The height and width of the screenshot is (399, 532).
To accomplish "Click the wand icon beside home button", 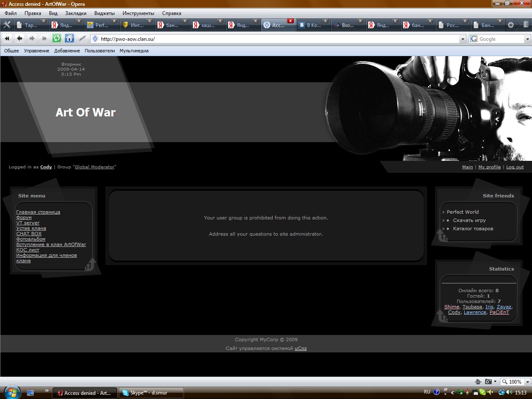I will [x=82, y=39].
